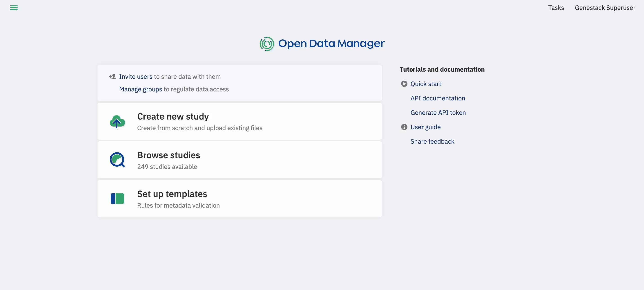Screen dimensions: 644x290
Task: Open the Quick start tutorial
Action: click(x=426, y=84)
